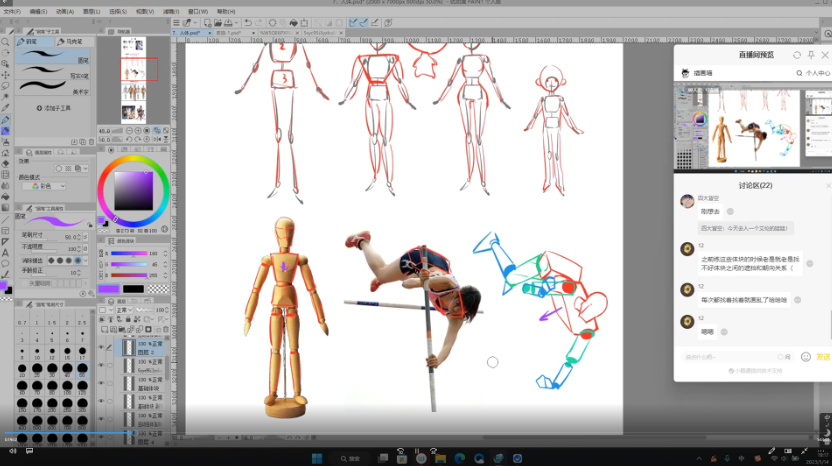Pin the live preview window

(811, 55)
